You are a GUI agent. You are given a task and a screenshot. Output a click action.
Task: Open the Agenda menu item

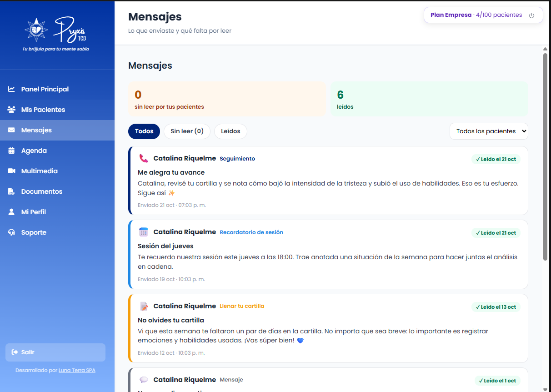(x=57, y=151)
